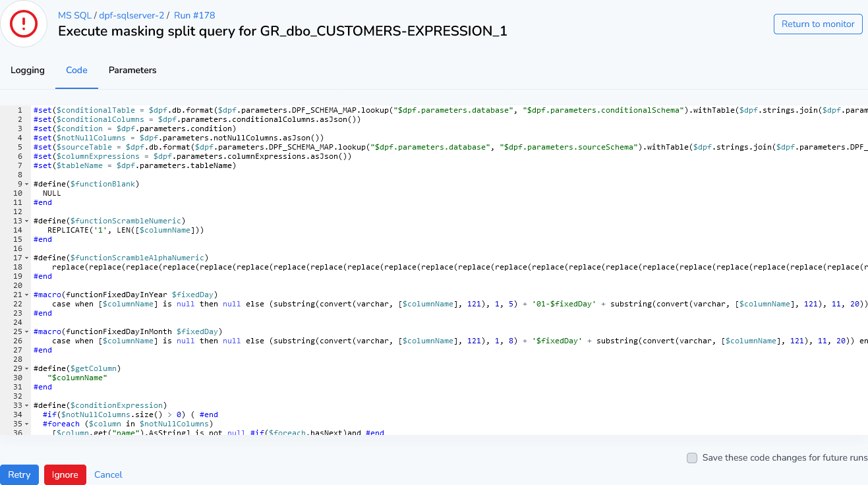Click the Return to monitor button

tap(817, 23)
